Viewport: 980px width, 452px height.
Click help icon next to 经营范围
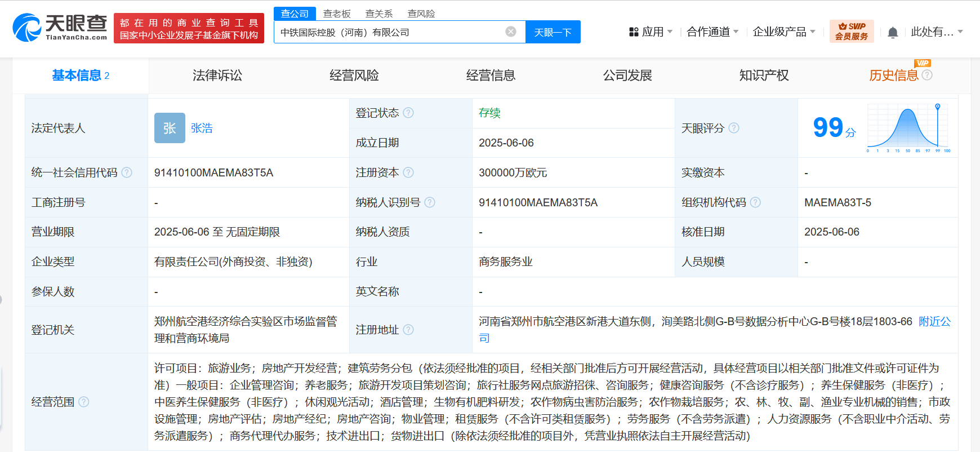[x=84, y=402]
